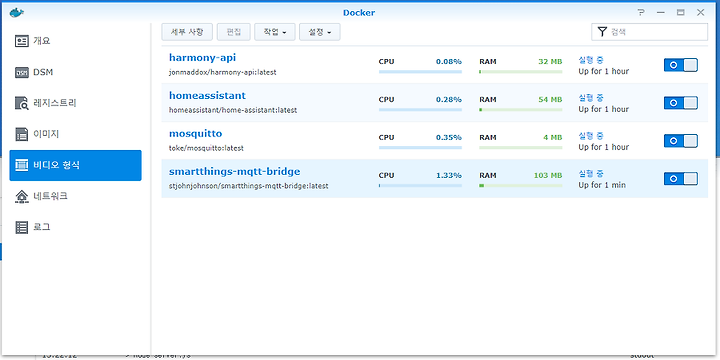Screen dimensions: 720x360
Task: Click the 네트워크 network sidebar icon
Action: pos(22,196)
